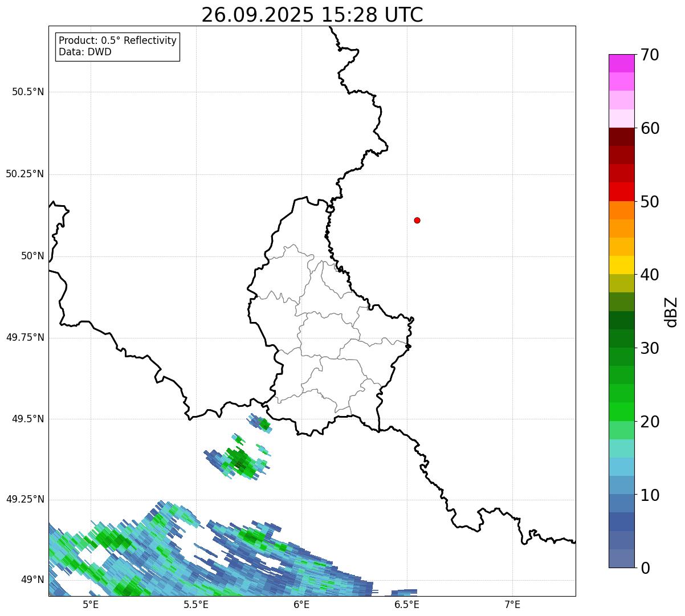Click the longitude label "5.5°E"
The width and height of the screenshot is (685, 616).
pos(196,605)
